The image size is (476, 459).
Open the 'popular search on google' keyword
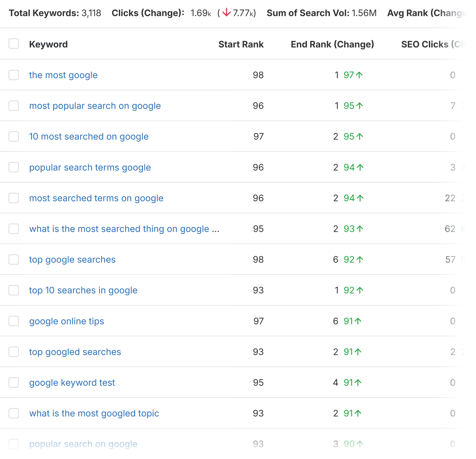point(83,444)
